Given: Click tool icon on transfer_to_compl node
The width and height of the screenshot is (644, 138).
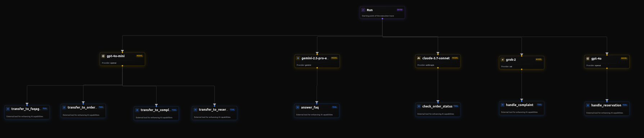Looking at the screenshot, I should [x=137, y=110].
